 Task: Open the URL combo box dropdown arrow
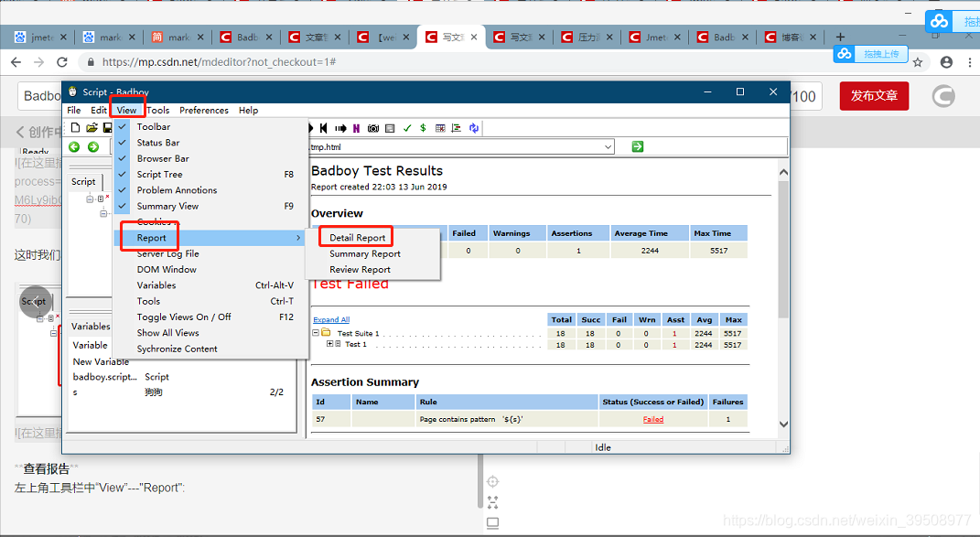pyautogui.click(x=608, y=147)
